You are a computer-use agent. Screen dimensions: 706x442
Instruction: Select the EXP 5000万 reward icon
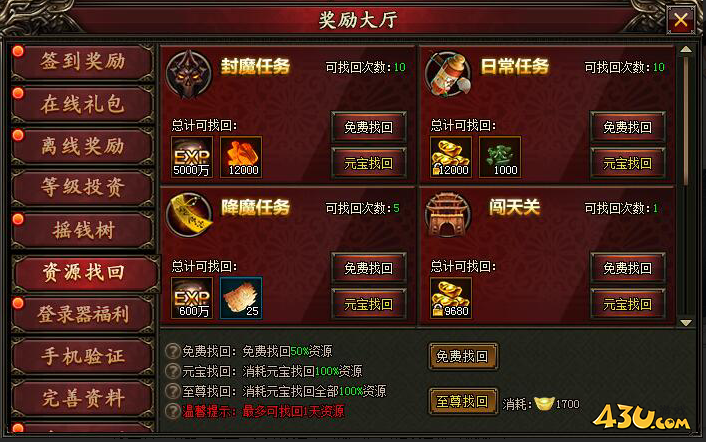tap(192, 157)
